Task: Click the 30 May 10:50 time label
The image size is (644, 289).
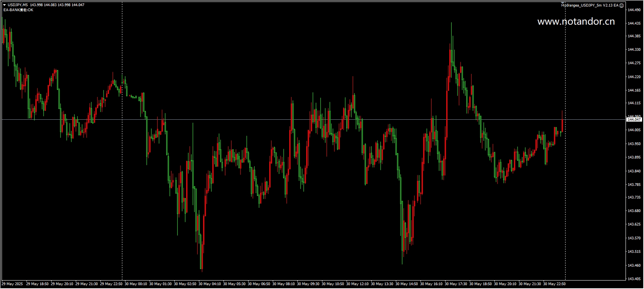Action: (333, 284)
